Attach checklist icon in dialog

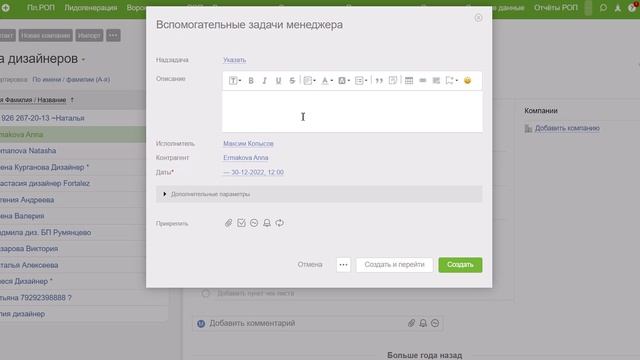(x=241, y=223)
